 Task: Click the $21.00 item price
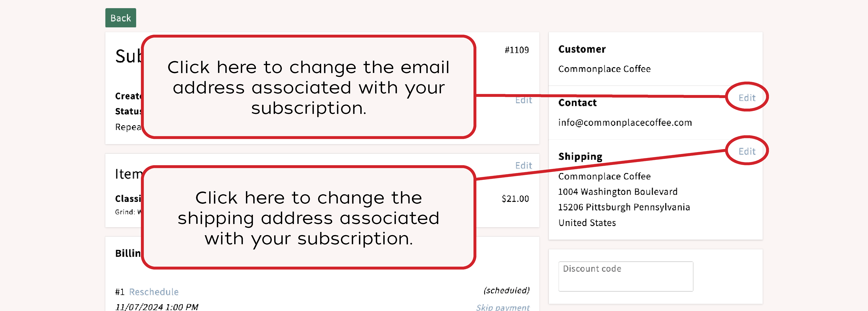pyautogui.click(x=515, y=199)
